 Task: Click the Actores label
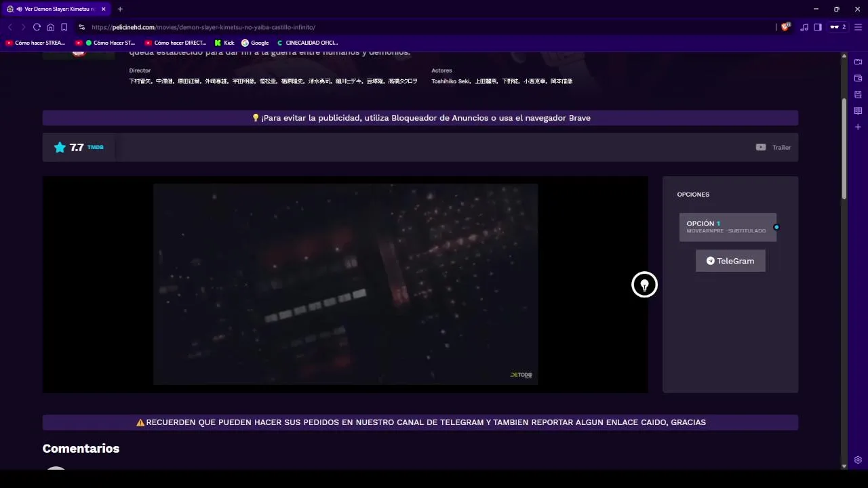[441, 70]
